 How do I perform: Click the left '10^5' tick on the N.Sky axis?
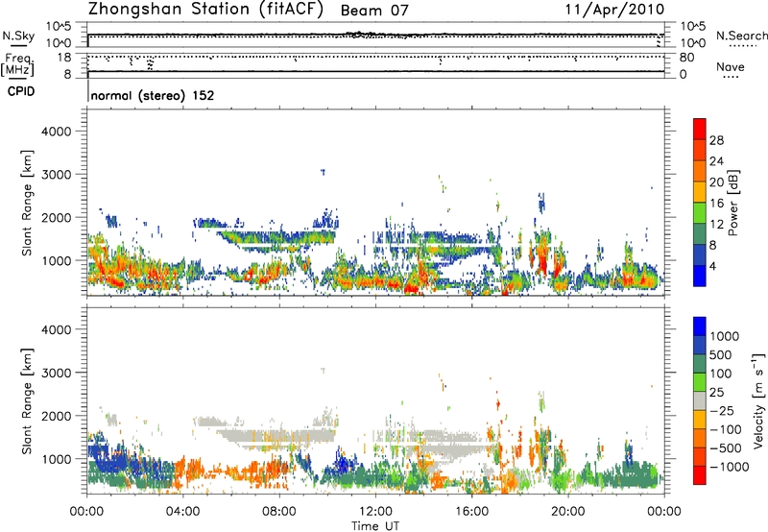pos(59,27)
